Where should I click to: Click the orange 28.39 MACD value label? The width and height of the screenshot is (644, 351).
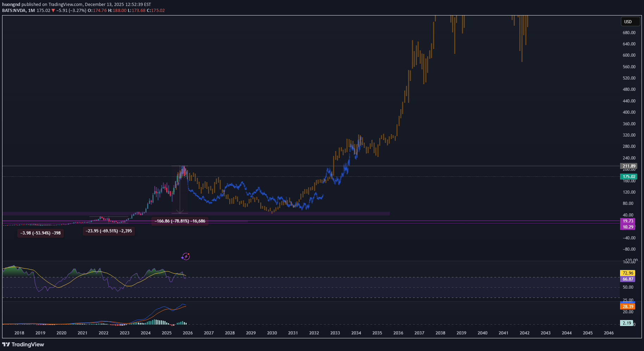click(x=628, y=306)
